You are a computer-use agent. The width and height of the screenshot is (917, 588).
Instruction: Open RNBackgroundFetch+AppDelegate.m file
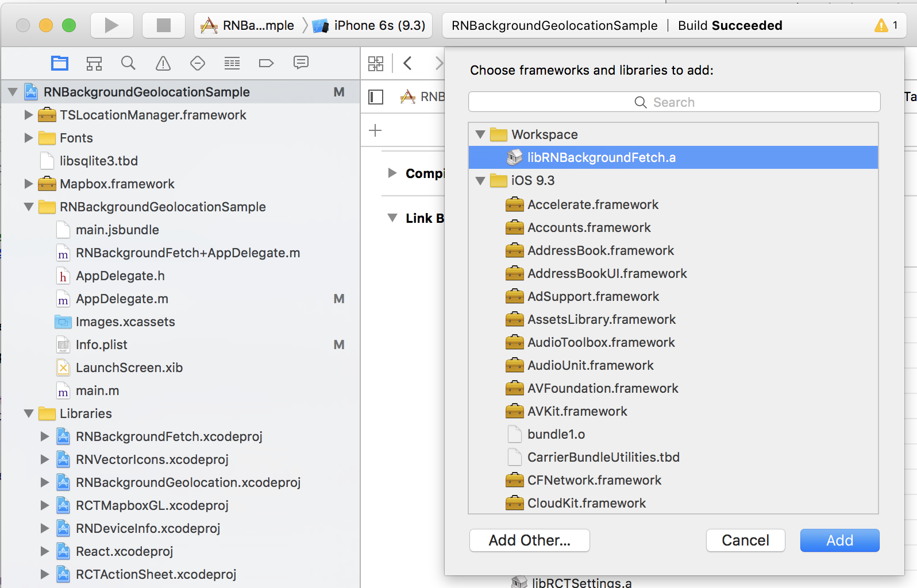pyautogui.click(x=188, y=253)
